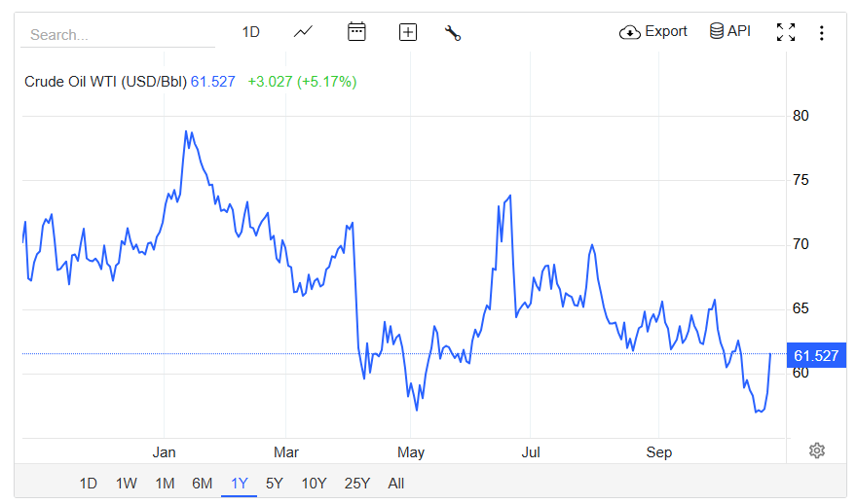This screenshot has height=504, width=857.
Task: Click the API database icon
Action: coord(729,31)
